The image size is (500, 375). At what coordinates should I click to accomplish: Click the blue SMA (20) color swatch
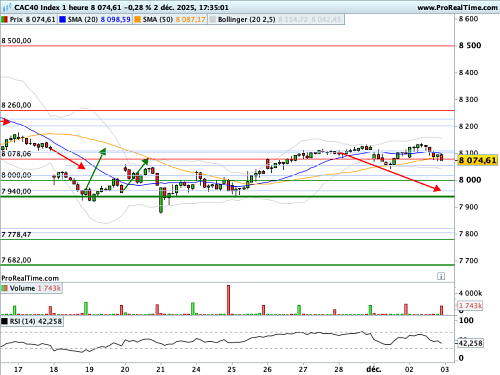point(62,20)
